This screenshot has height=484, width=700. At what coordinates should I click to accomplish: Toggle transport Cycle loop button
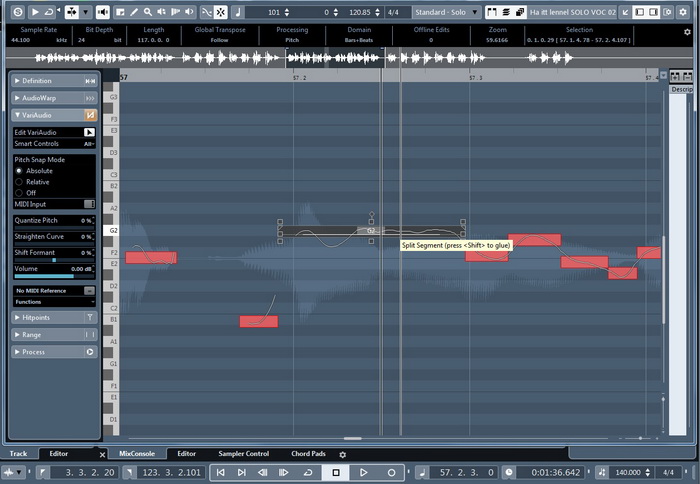(x=308, y=472)
